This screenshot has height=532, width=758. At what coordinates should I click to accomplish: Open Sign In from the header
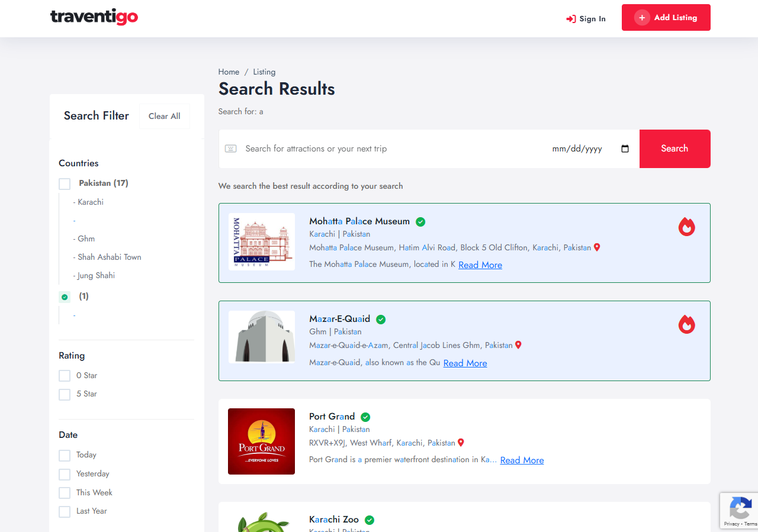[586, 19]
